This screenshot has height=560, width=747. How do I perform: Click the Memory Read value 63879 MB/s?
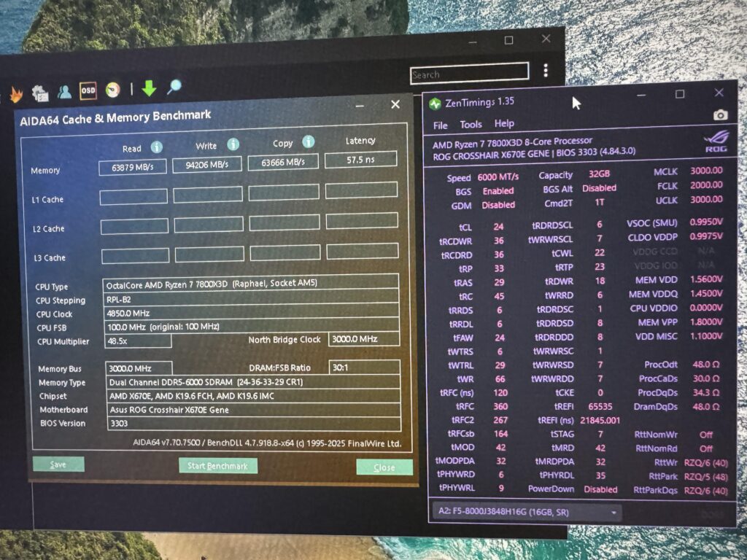click(133, 168)
